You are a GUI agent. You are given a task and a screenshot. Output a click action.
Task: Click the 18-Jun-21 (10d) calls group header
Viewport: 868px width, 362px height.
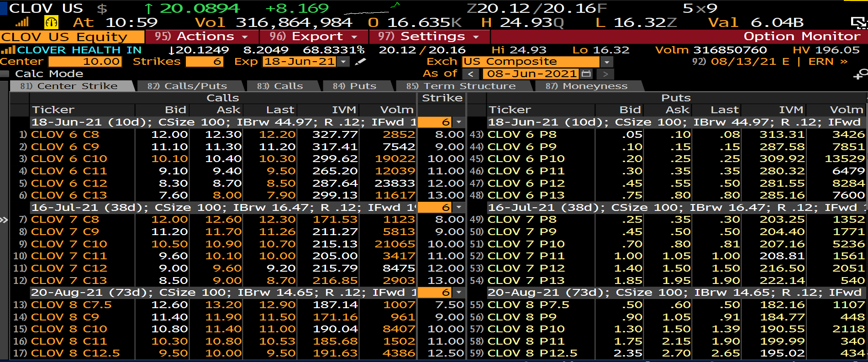pyautogui.click(x=223, y=122)
